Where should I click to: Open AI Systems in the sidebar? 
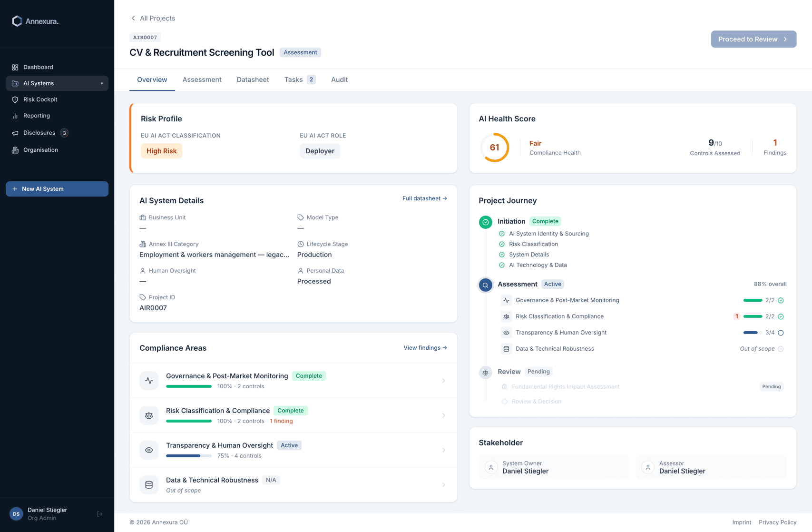coord(57,83)
